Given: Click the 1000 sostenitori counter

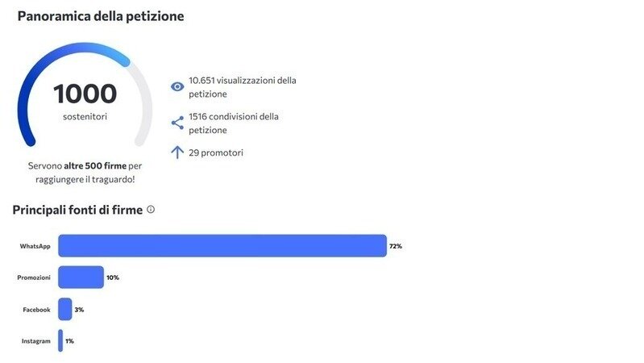Looking at the screenshot, I should click(x=85, y=101).
